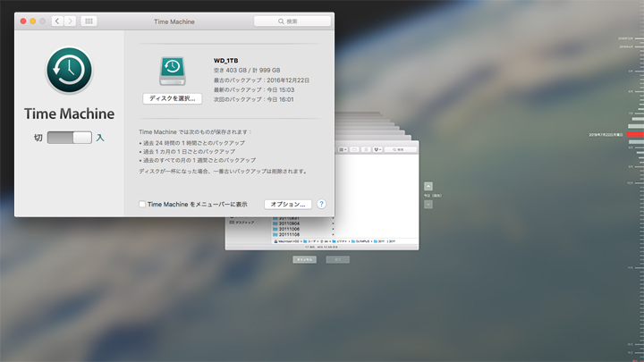Click timeline bar just above red marker
This screenshot has width=644, height=362.
pos(636,126)
